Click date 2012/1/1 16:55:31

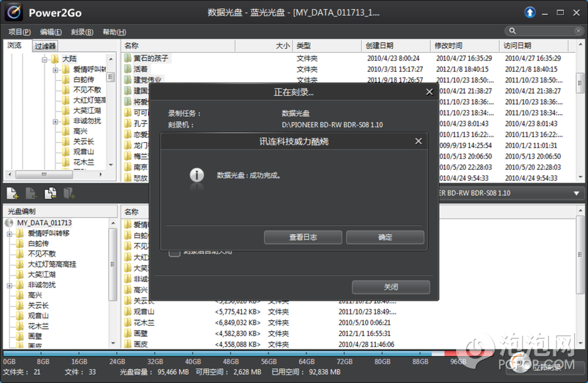(365, 334)
